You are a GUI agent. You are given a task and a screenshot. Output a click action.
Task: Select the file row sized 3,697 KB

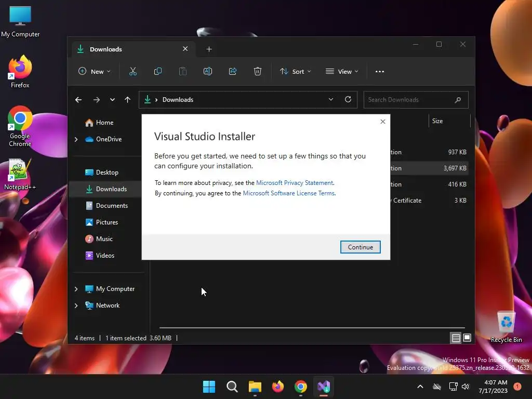click(x=429, y=168)
